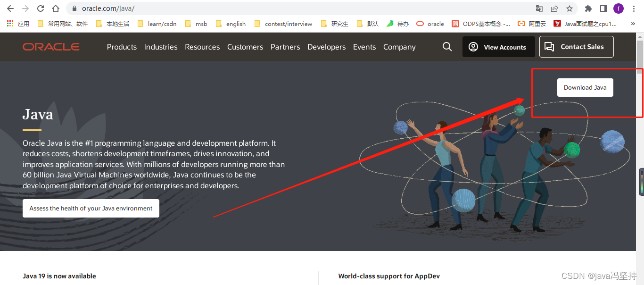Open the Products menu
644x285 pixels.
coord(122,47)
